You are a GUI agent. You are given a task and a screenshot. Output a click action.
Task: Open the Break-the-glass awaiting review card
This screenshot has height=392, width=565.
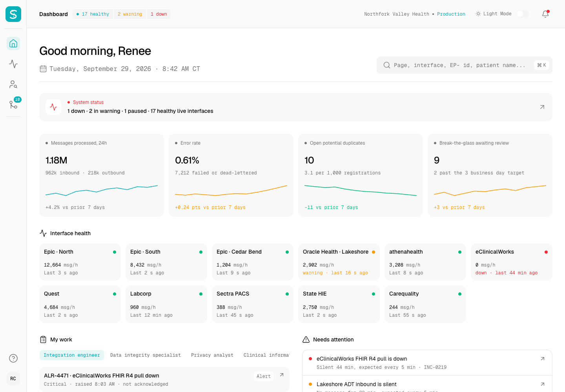point(490,175)
